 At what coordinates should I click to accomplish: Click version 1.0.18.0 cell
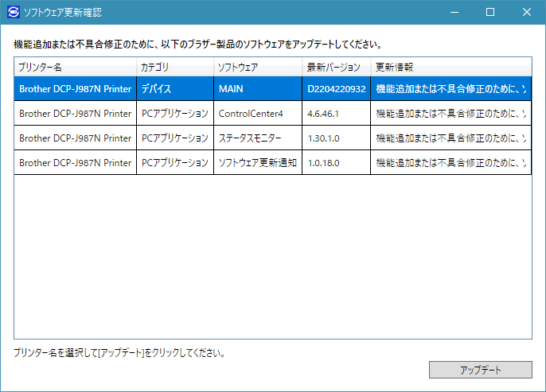(337, 162)
